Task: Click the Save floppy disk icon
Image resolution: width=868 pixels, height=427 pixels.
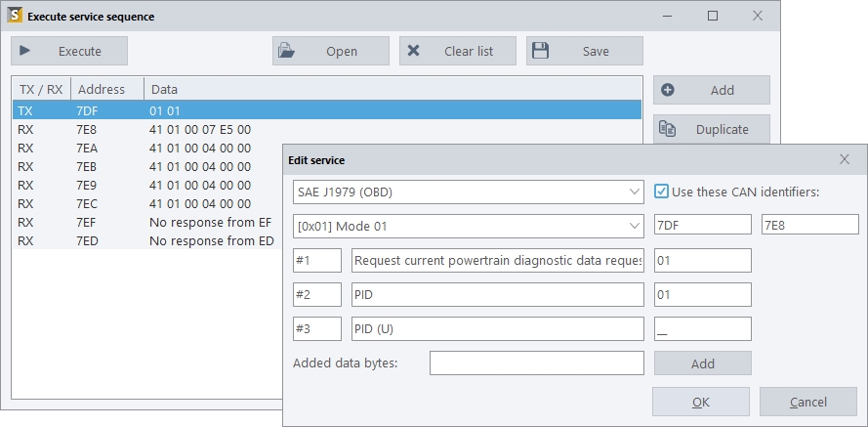Action: pos(541,51)
